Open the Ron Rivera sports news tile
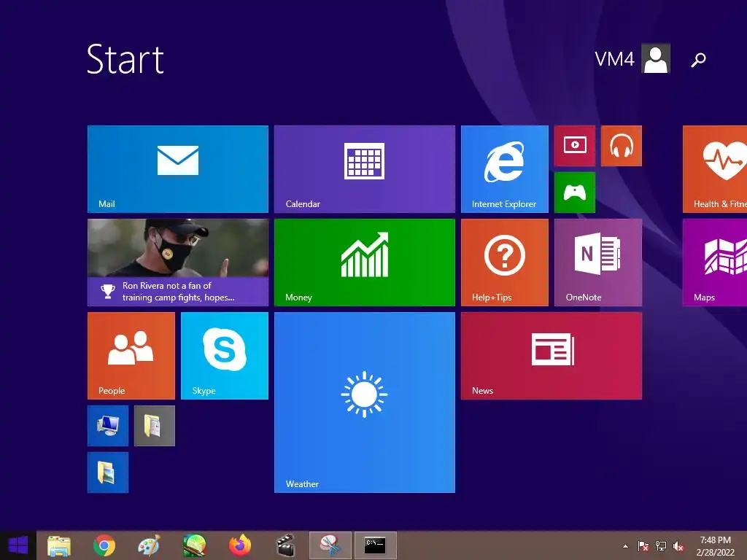 178,262
